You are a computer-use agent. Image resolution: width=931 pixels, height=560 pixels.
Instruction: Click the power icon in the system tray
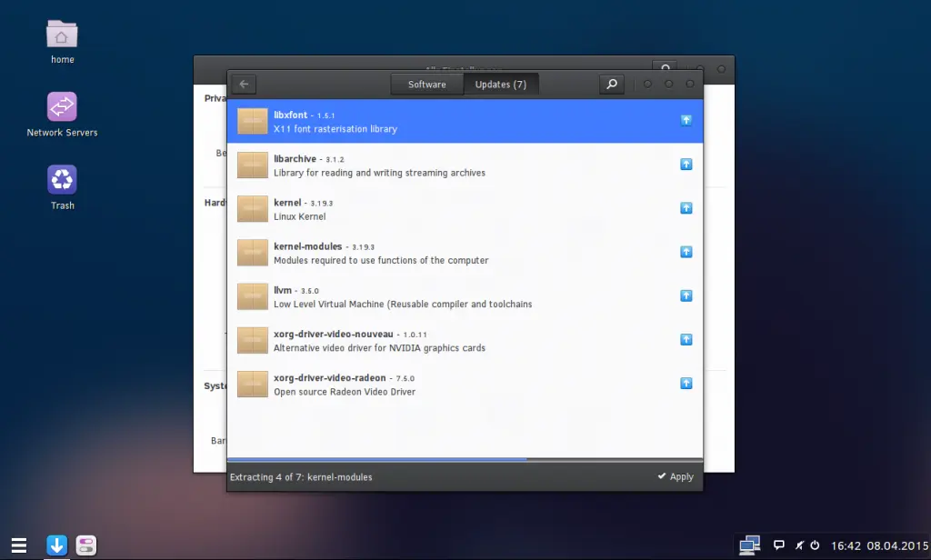816,545
